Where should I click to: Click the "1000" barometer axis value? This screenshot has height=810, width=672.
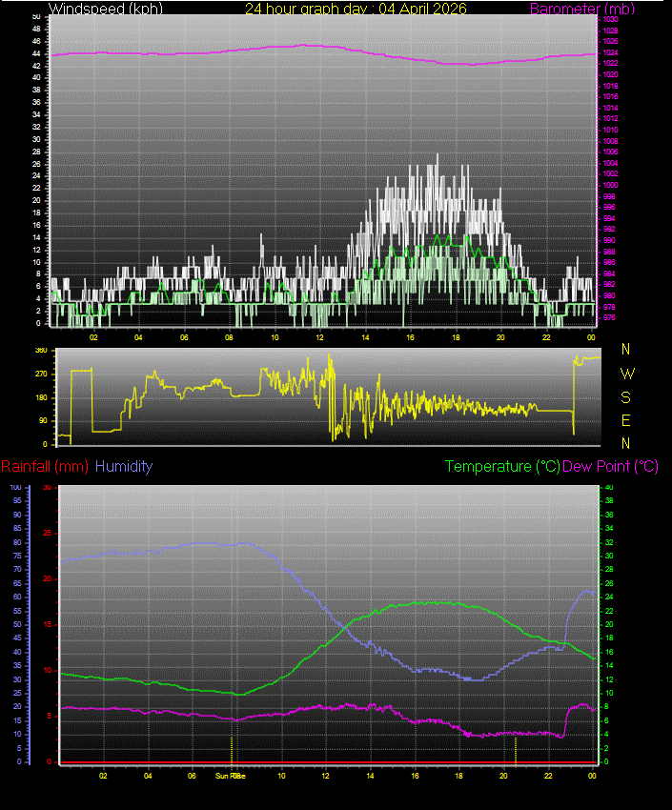(611, 185)
